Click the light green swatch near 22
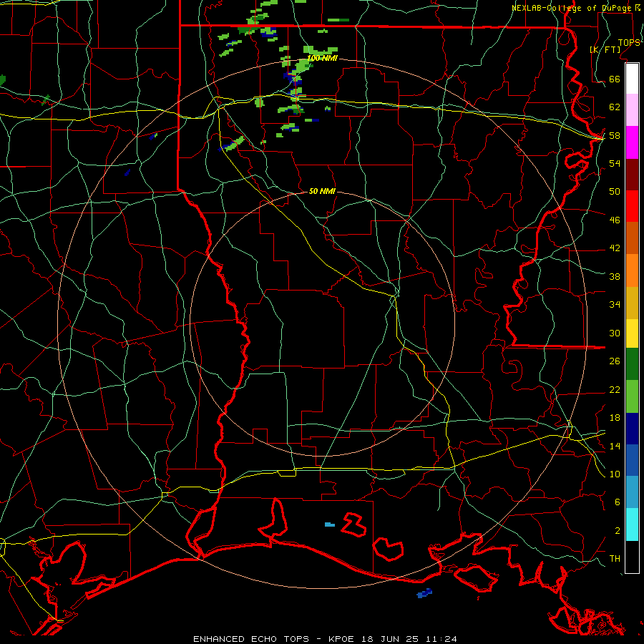The height and width of the screenshot is (644, 644). (632, 396)
